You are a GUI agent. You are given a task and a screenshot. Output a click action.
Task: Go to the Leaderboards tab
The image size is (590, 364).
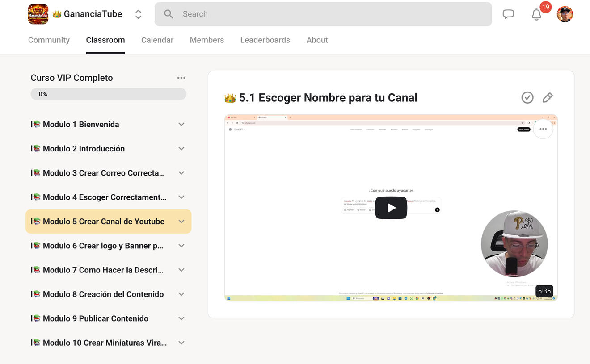[x=265, y=40]
